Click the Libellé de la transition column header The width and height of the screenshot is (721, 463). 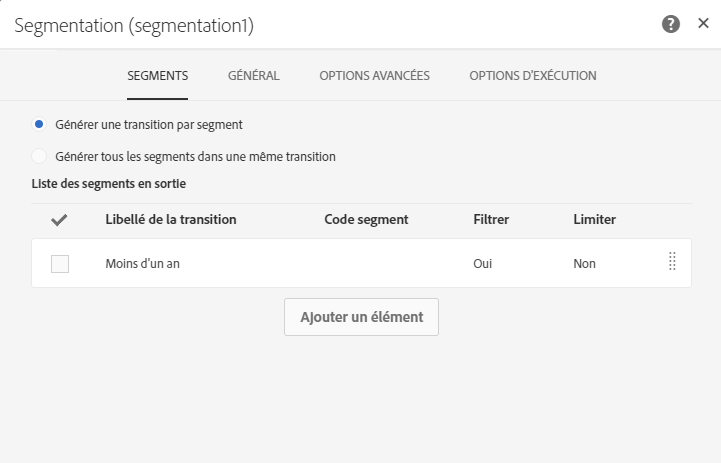(170, 220)
